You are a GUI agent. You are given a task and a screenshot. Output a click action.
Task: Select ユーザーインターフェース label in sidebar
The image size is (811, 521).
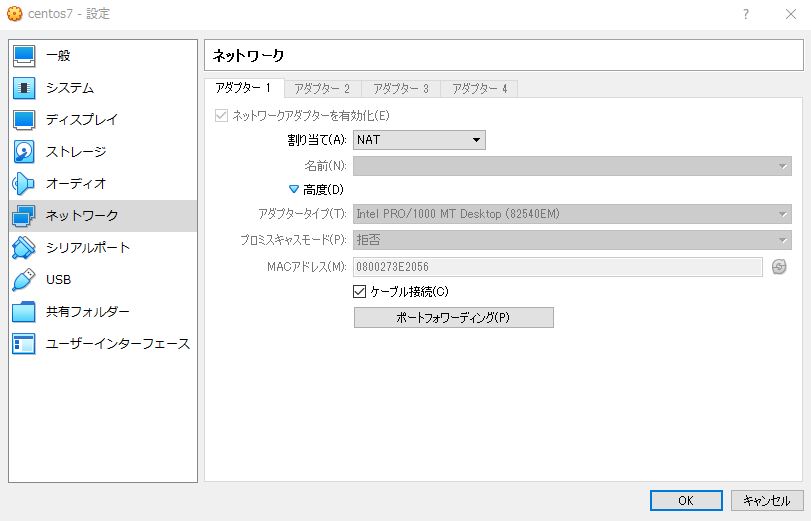coord(118,344)
